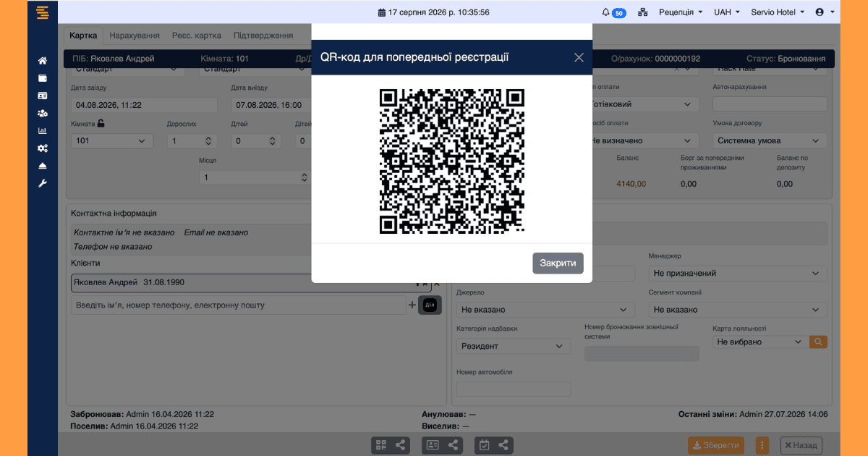Open the ID card icon in the sidebar
Image resolution: width=868 pixels, height=456 pixels.
43,96
